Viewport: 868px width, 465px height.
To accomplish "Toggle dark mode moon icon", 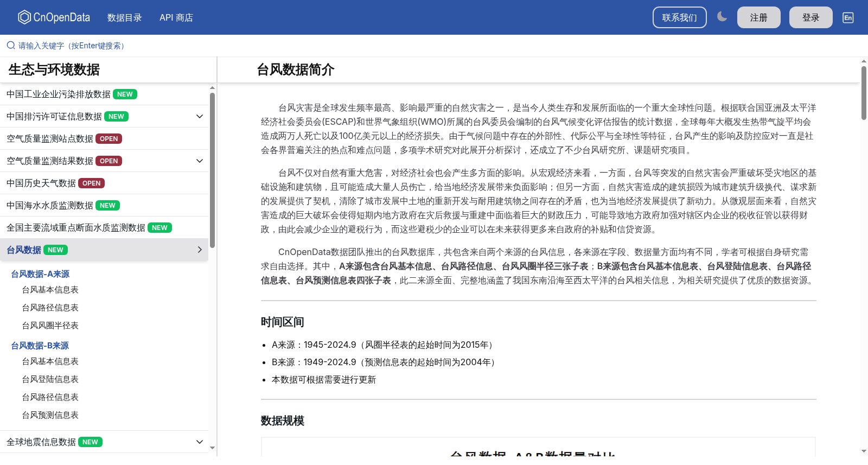I will pyautogui.click(x=722, y=17).
